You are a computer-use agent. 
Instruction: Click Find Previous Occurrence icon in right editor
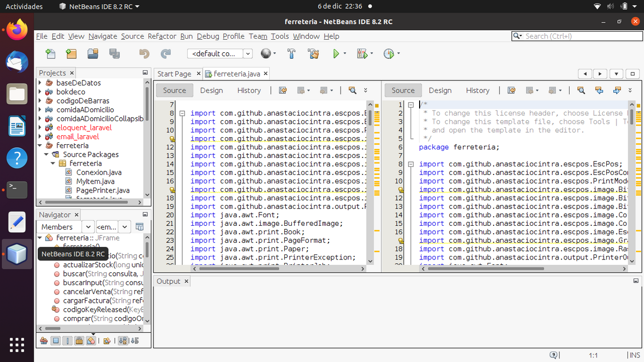point(599,90)
